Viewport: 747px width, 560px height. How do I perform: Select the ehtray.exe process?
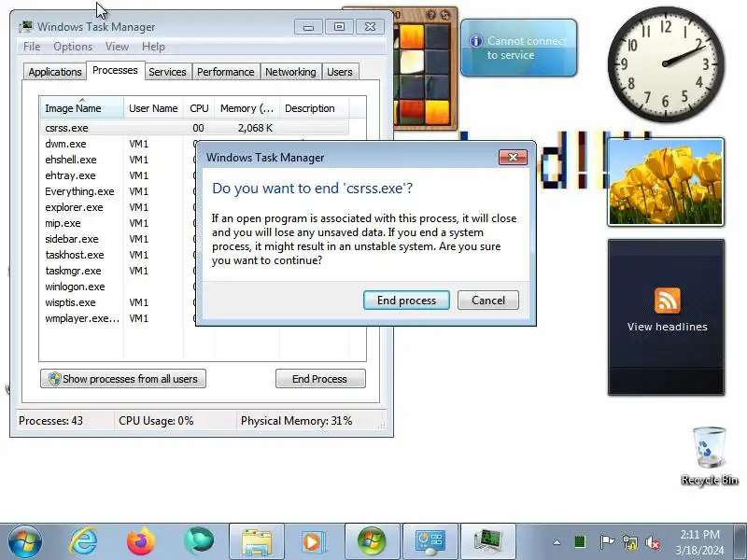pos(70,175)
